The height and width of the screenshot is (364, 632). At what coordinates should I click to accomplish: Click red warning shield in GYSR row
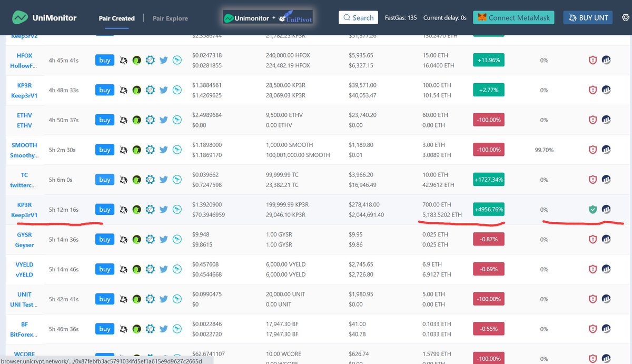pyautogui.click(x=592, y=240)
